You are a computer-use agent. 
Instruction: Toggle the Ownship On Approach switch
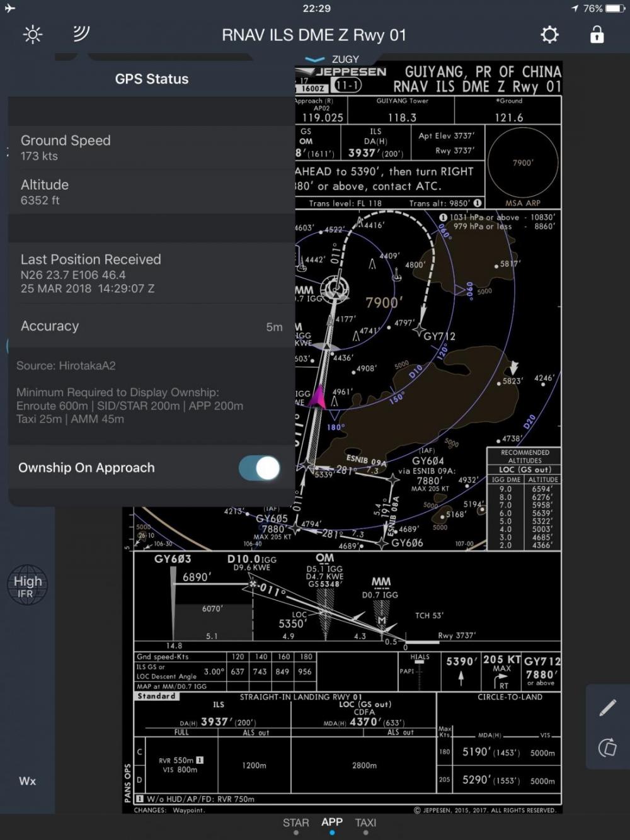tap(259, 468)
